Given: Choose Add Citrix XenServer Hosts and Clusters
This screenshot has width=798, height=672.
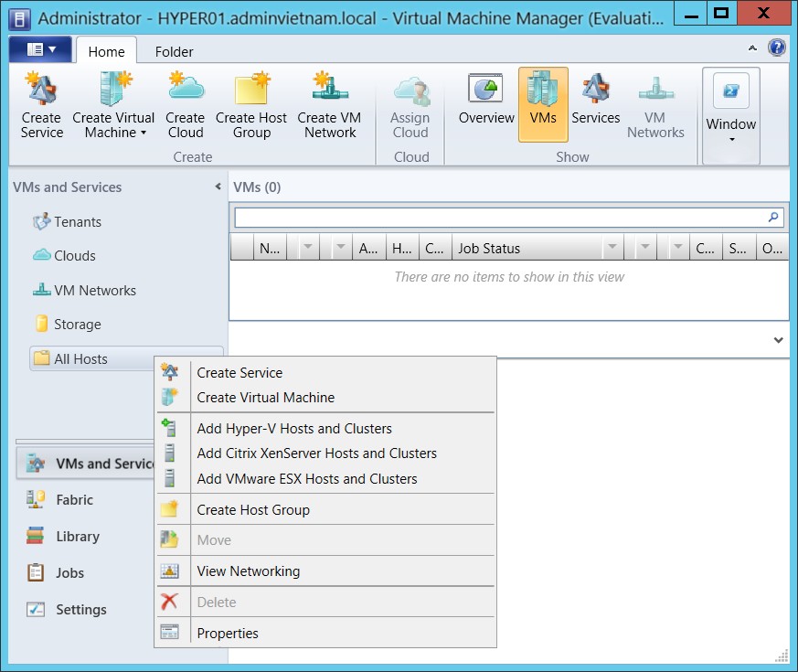Looking at the screenshot, I should (x=325, y=453).
